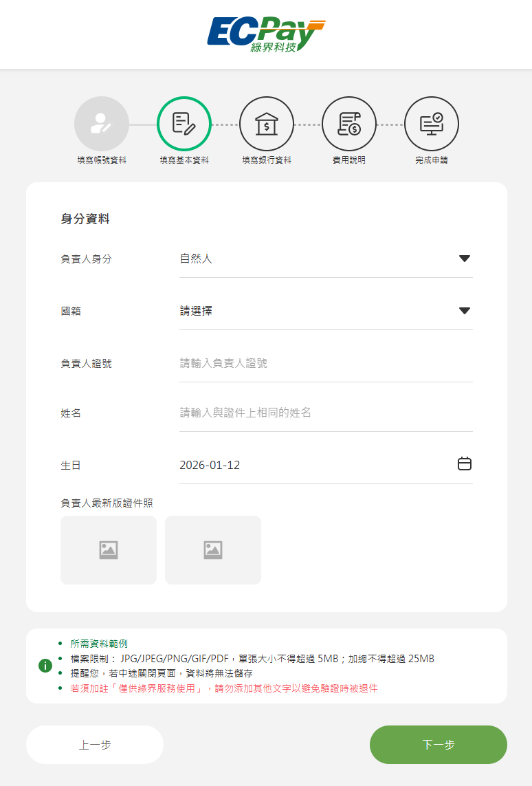This screenshot has width=532, height=786.
Task: Open the 國籍 請選擇 select box
Action: coord(316,311)
